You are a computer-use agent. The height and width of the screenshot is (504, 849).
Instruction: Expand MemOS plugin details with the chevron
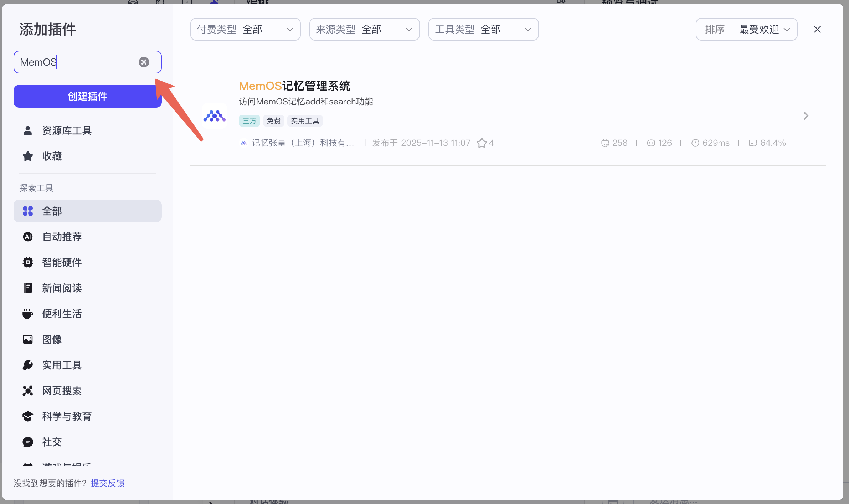805,116
